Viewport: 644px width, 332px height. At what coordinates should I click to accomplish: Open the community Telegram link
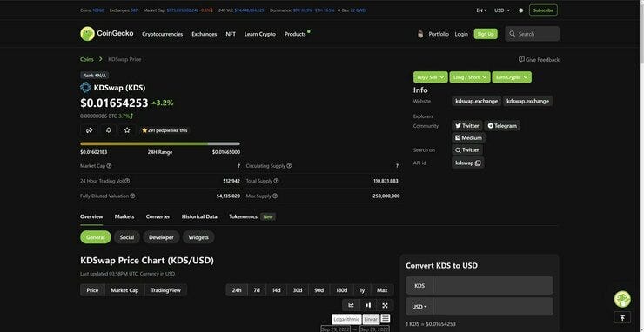click(x=502, y=126)
